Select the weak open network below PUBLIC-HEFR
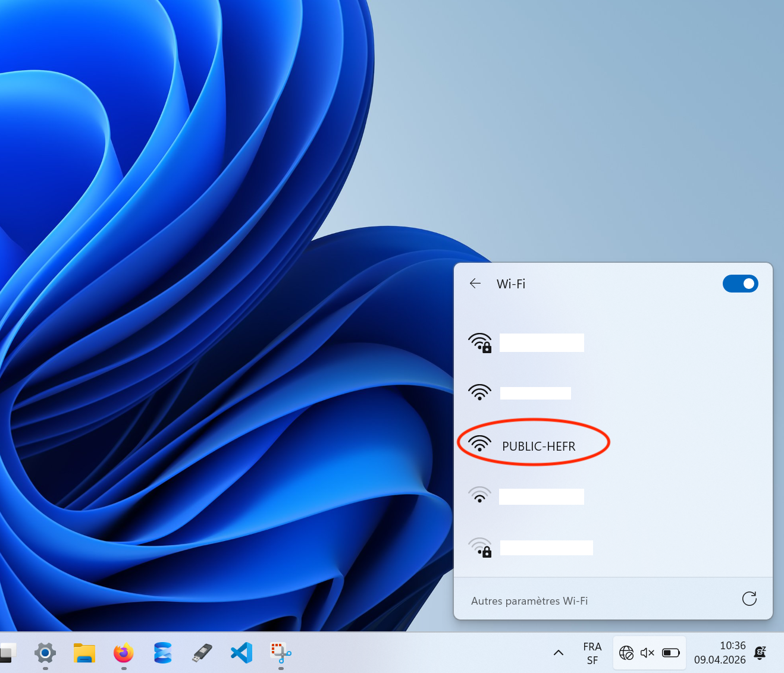Image resolution: width=784 pixels, height=673 pixels. (541, 496)
